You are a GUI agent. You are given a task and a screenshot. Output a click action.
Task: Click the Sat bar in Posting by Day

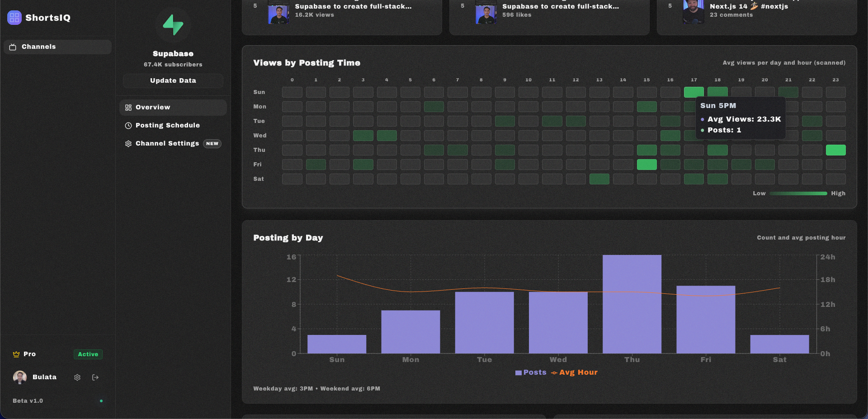[779, 344]
